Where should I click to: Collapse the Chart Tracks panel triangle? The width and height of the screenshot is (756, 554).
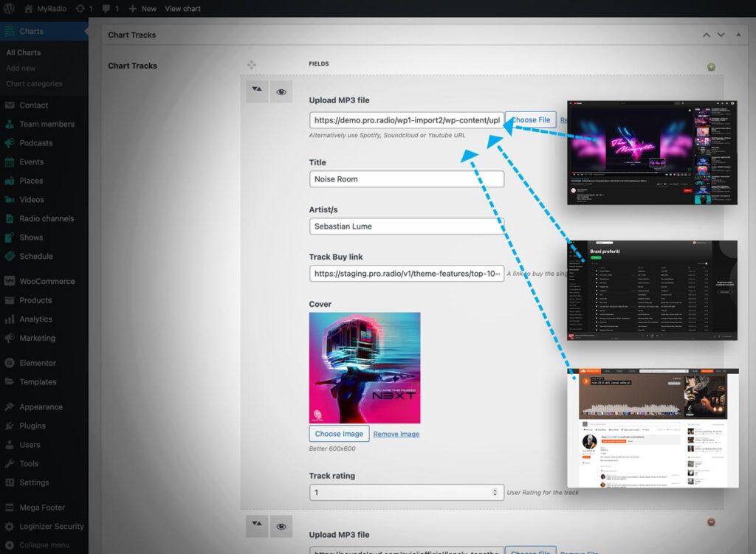pos(737,35)
